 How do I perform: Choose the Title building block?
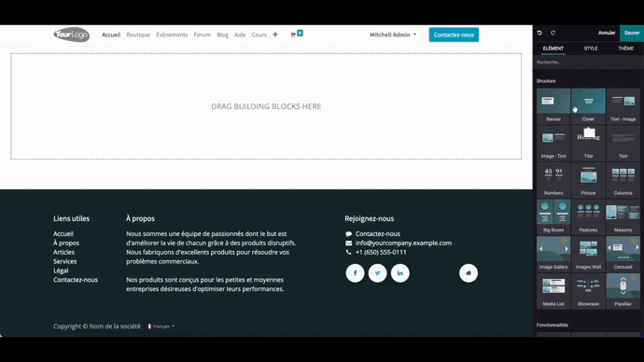click(588, 143)
